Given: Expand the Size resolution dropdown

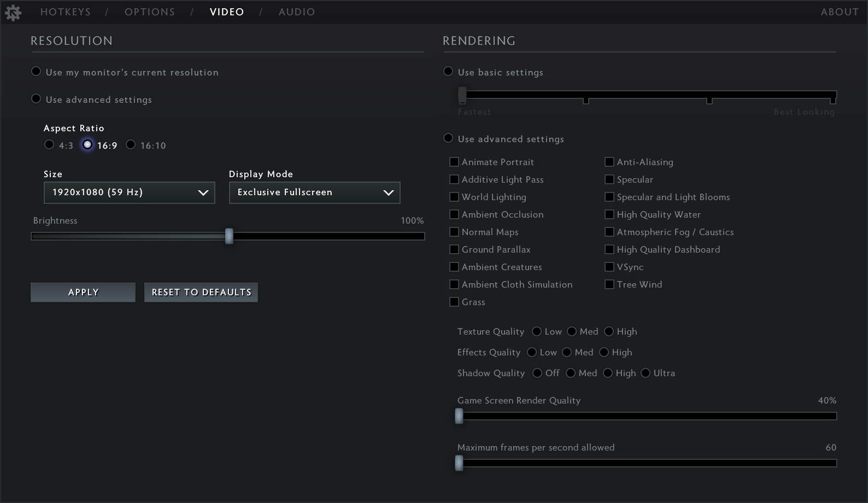Looking at the screenshot, I should coord(130,192).
